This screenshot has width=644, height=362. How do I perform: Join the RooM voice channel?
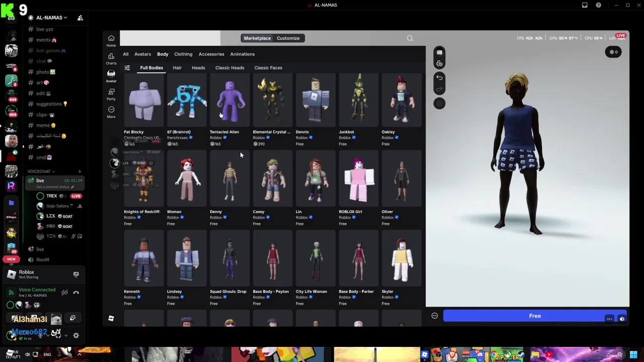pos(43,260)
